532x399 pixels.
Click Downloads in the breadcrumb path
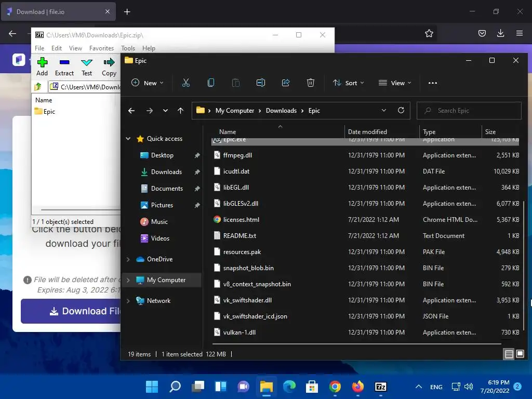click(x=281, y=111)
